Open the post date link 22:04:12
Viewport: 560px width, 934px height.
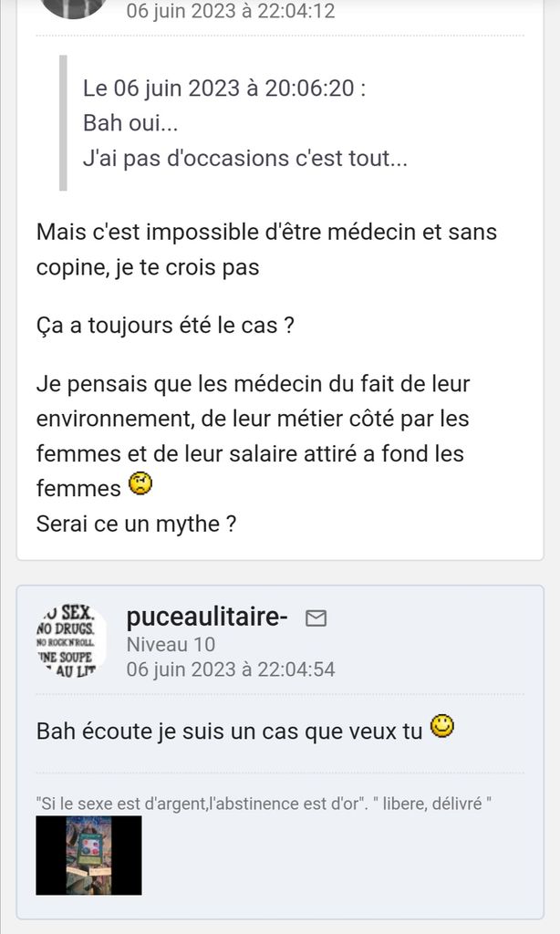click(231, 11)
